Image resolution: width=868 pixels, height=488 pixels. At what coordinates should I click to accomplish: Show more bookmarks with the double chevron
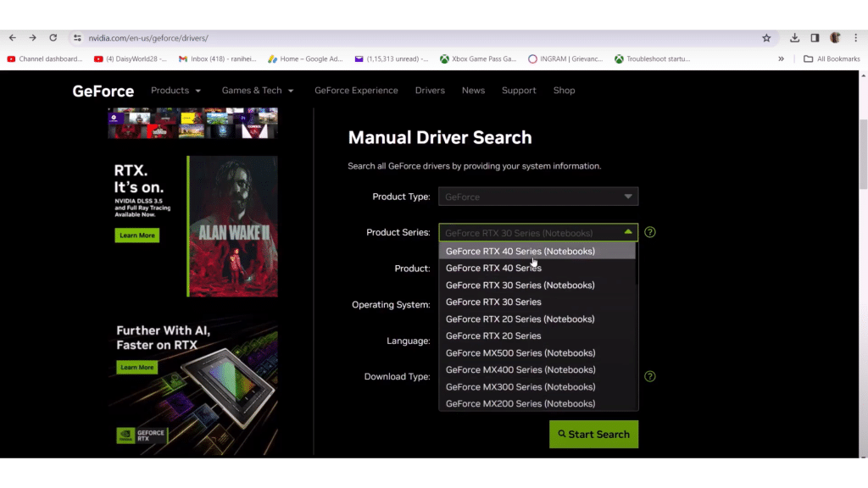[x=781, y=58]
